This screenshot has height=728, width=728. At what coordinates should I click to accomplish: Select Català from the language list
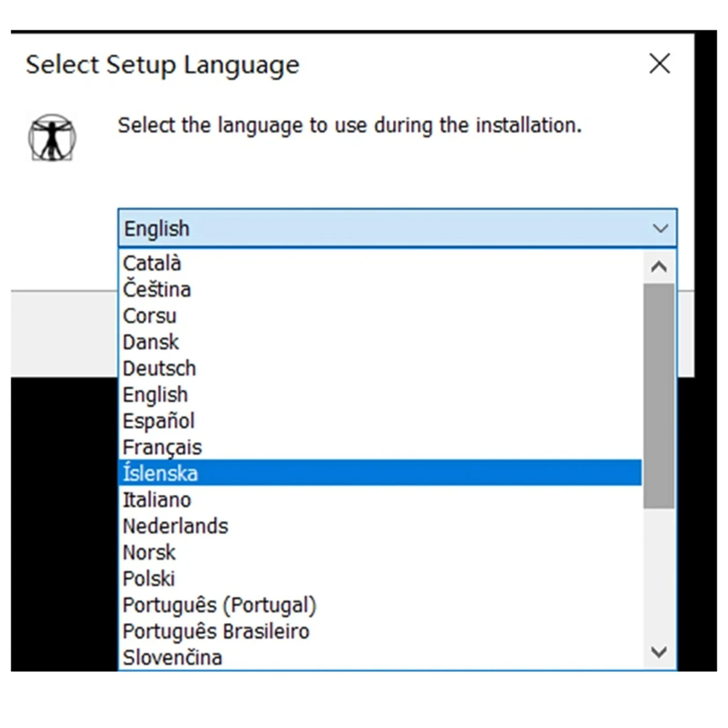tap(152, 264)
